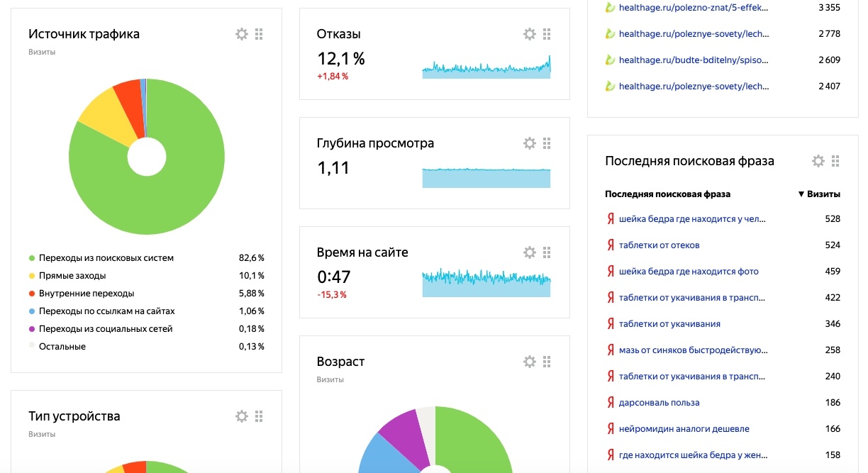Open settings gear of Тип устройства widget
Viewport: 868px width, 473px height.
pyautogui.click(x=242, y=416)
